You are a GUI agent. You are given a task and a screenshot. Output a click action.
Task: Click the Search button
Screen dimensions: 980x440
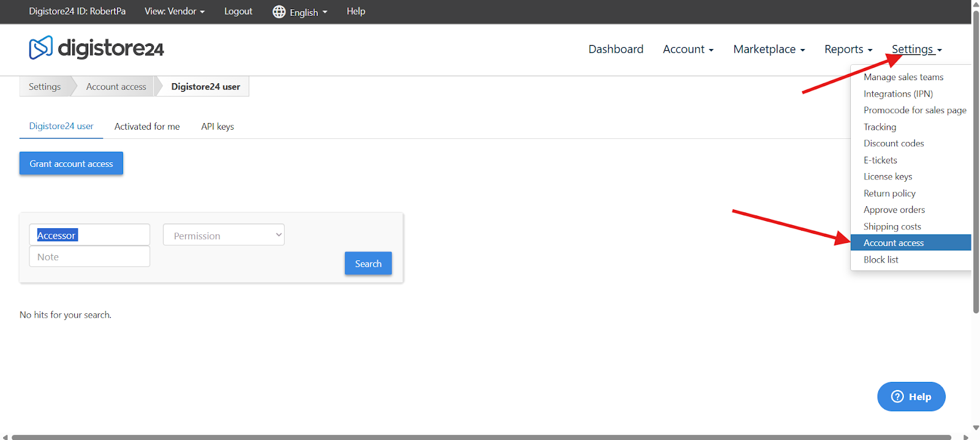point(368,263)
